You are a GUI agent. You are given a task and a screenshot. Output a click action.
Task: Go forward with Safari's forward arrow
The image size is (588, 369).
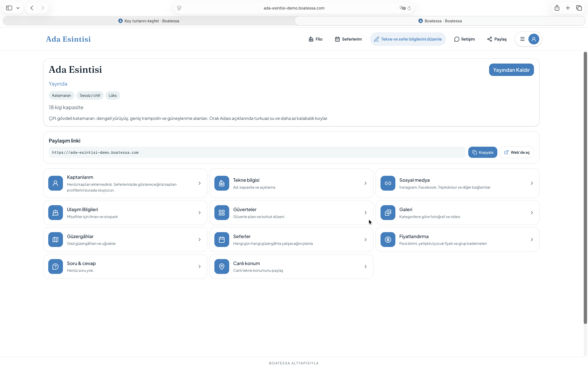point(43,8)
